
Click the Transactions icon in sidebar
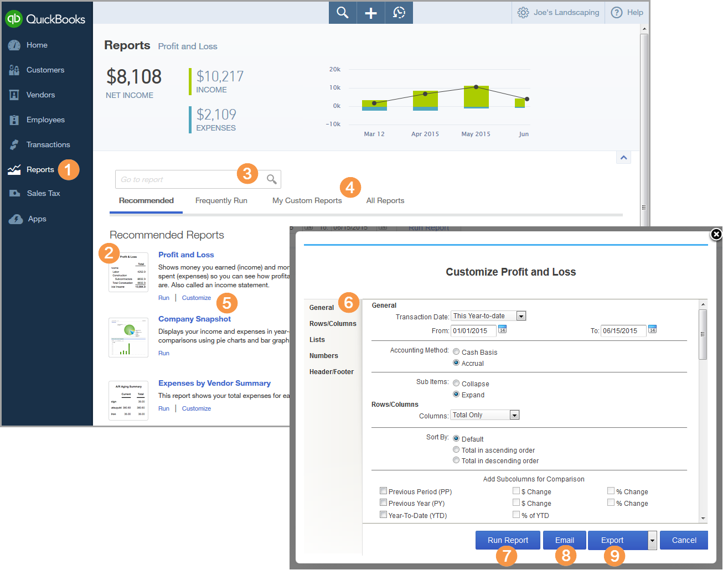(x=14, y=145)
